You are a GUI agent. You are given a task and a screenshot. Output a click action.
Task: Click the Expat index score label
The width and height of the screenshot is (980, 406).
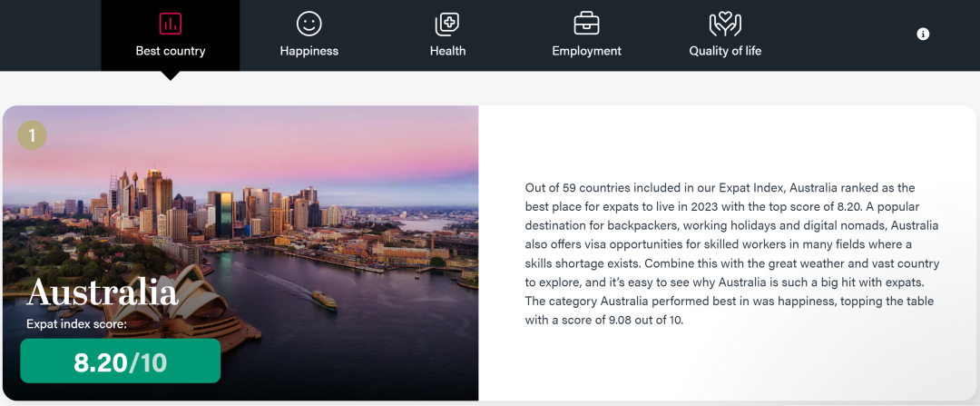tap(76, 324)
